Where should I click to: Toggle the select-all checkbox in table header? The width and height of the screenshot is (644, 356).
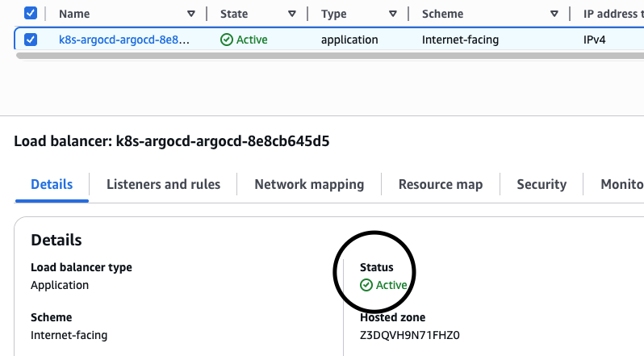coord(31,14)
